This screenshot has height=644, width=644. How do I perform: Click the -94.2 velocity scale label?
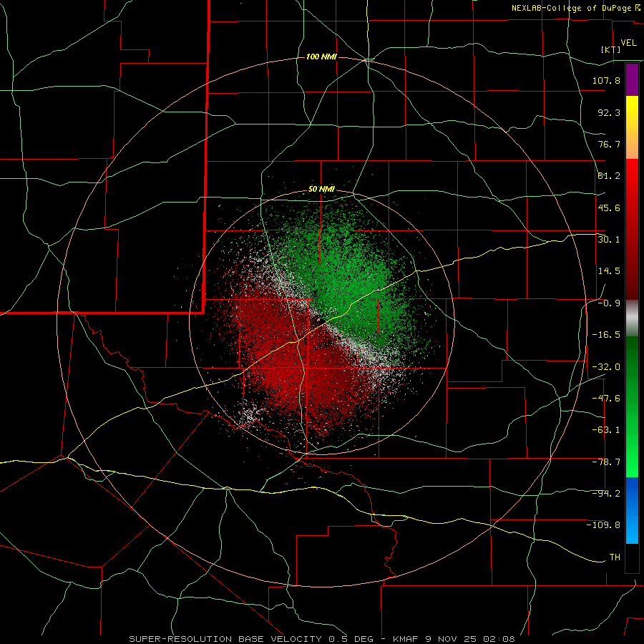606,494
